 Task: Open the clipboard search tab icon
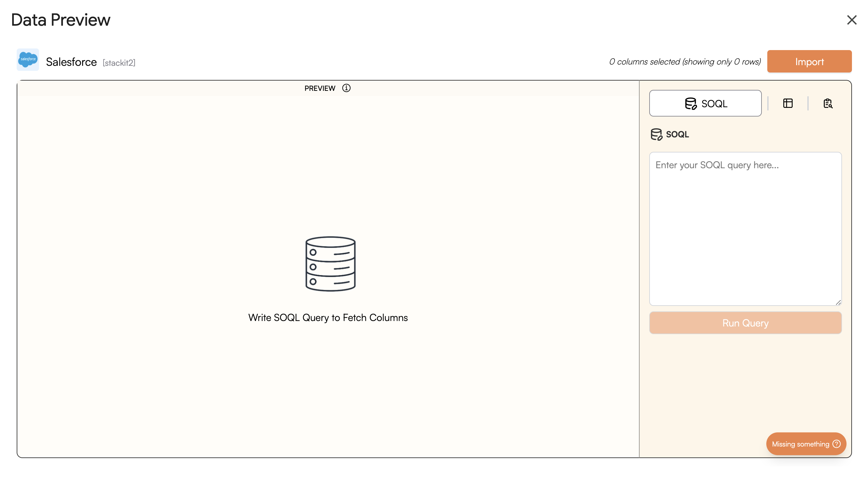pos(828,103)
